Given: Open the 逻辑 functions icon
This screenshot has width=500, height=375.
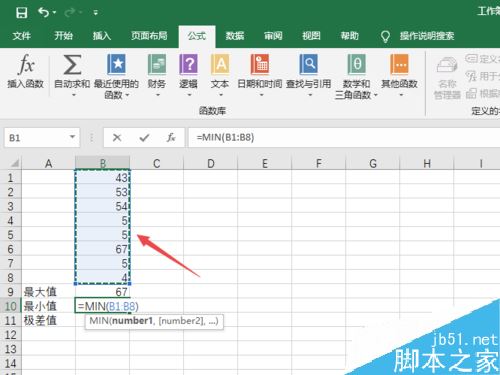Looking at the screenshot, I should [188, 64].
